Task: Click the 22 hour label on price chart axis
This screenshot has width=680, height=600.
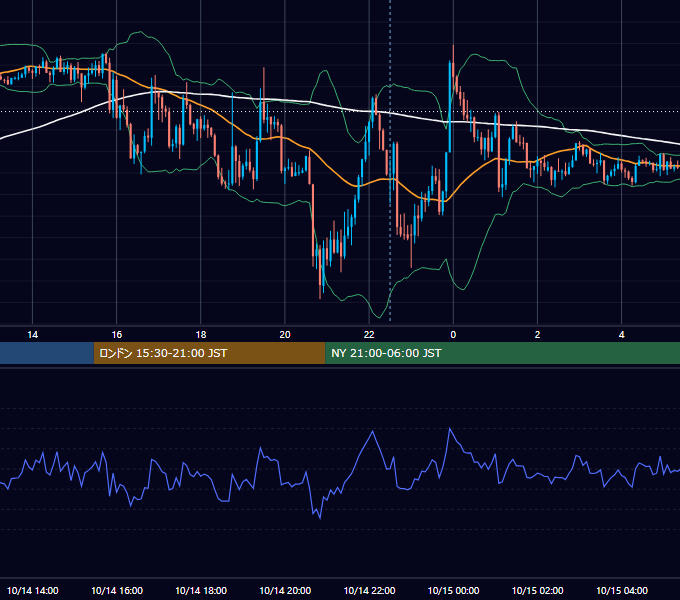Action: coord(369,334)
